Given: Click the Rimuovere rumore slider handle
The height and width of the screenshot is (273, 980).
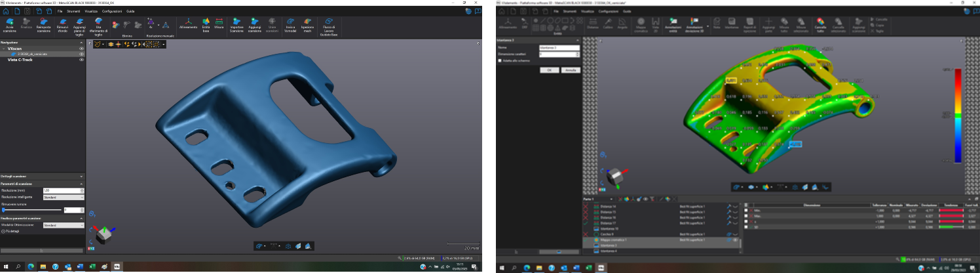Looking at the screenshot, I should click(x=3, y=210).
